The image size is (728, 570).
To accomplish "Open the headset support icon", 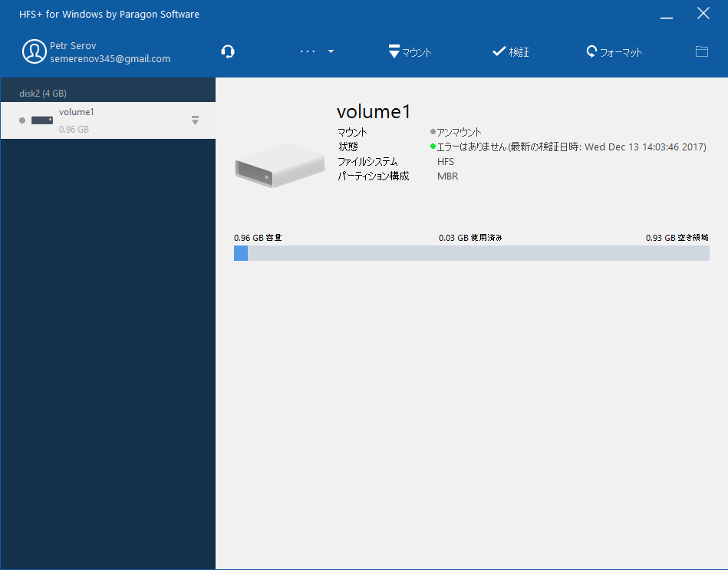I will (228, 51).
